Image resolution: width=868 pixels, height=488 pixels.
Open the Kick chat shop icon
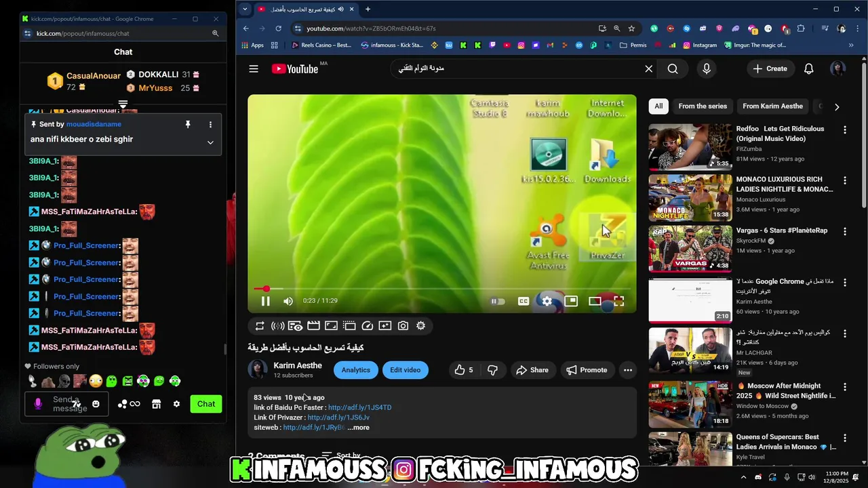[x=156, y=404]
